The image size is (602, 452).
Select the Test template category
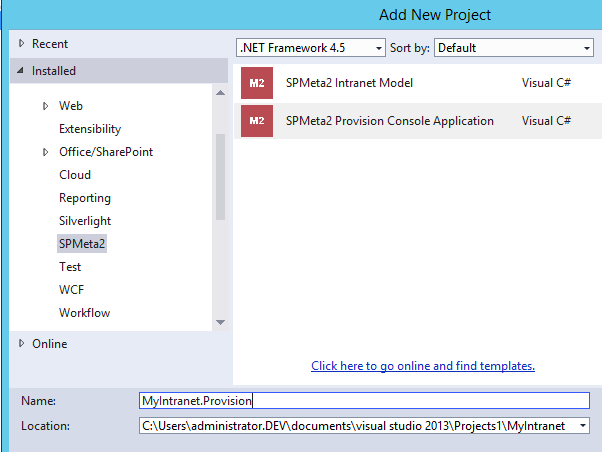[70, 267]
